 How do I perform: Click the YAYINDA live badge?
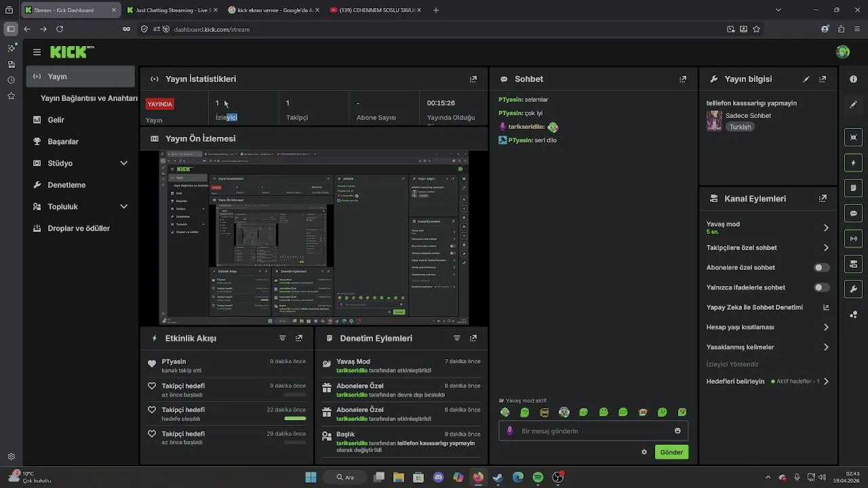[160, 104]
